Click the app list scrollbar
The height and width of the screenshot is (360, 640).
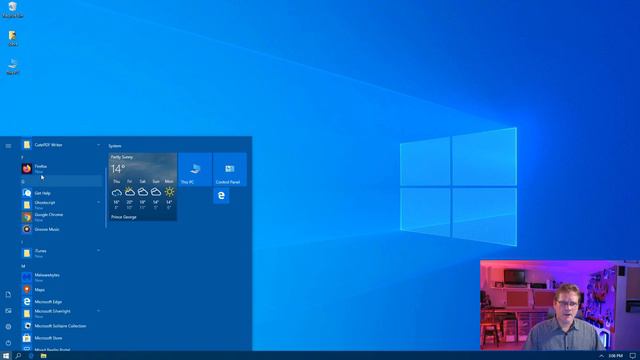(x=106, y=198)
